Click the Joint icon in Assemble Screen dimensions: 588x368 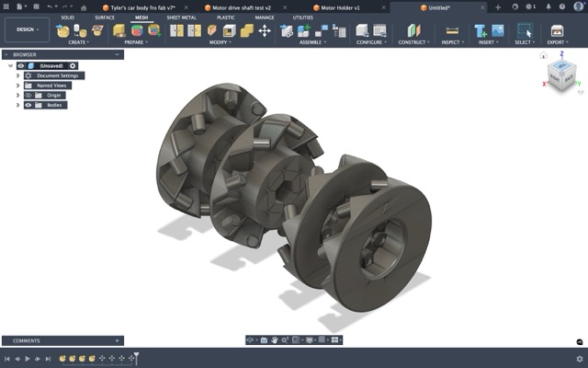322,30
